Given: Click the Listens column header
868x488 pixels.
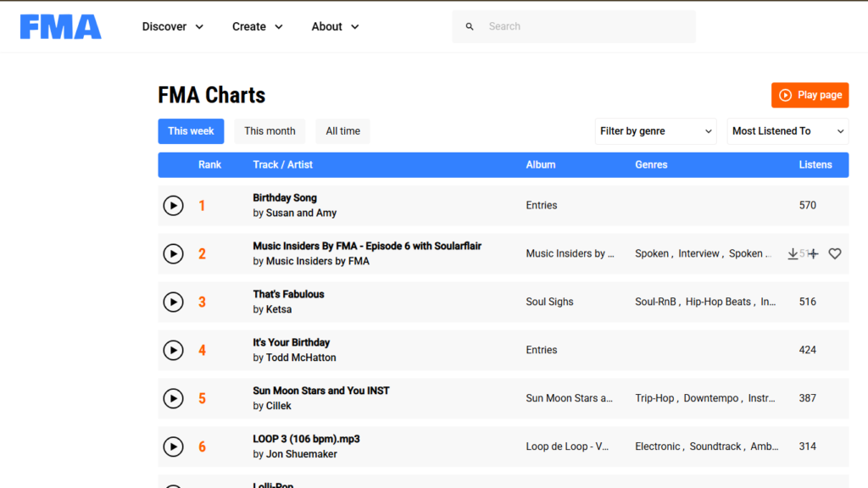Looking at the screenshot, I should click(x=815, y=165).
